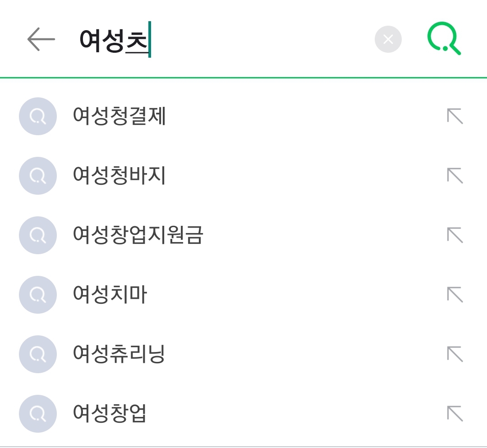Viewport: 487px width, 448px height.
Task: Tap fill arrow next to 여성창업
Action: pos(455,414)
